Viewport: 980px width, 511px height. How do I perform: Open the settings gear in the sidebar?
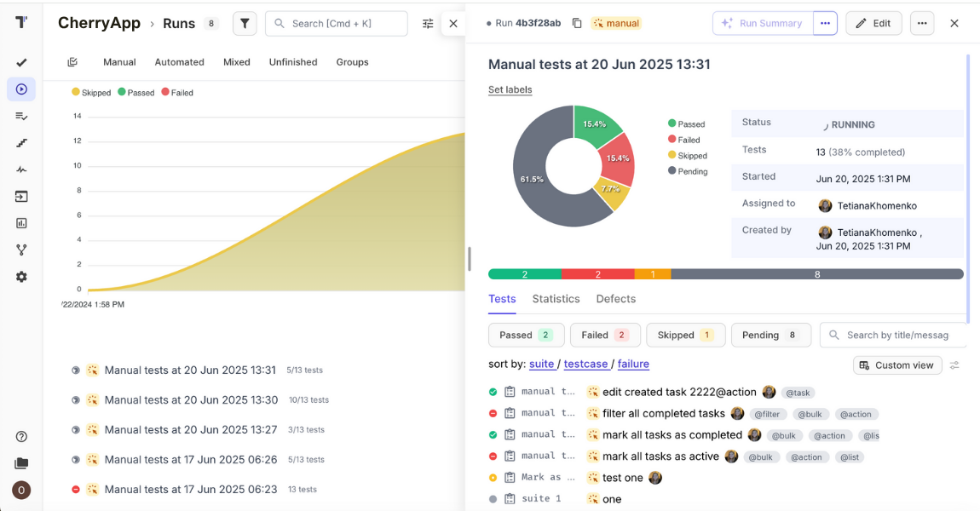21,276
